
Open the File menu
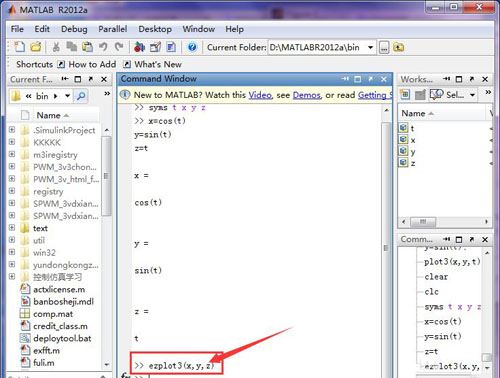coord(17,29)
